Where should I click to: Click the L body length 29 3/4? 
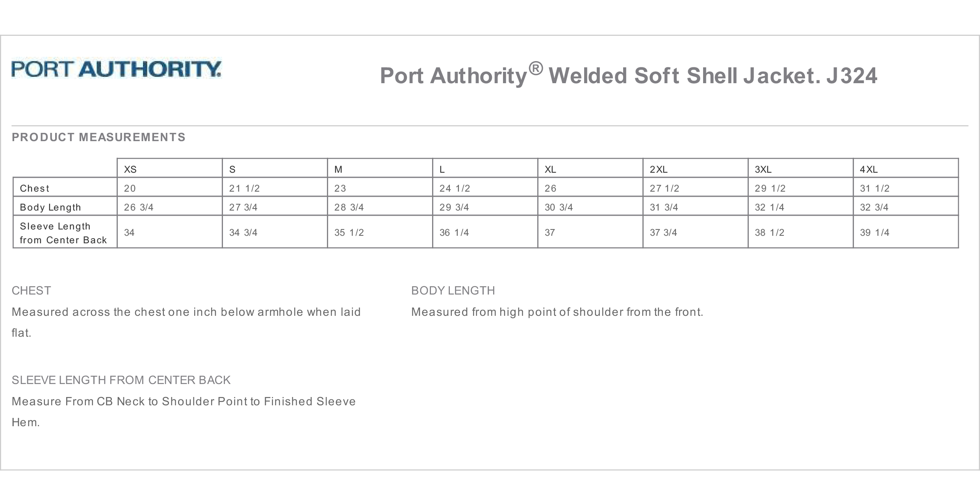tap(454, 207)
